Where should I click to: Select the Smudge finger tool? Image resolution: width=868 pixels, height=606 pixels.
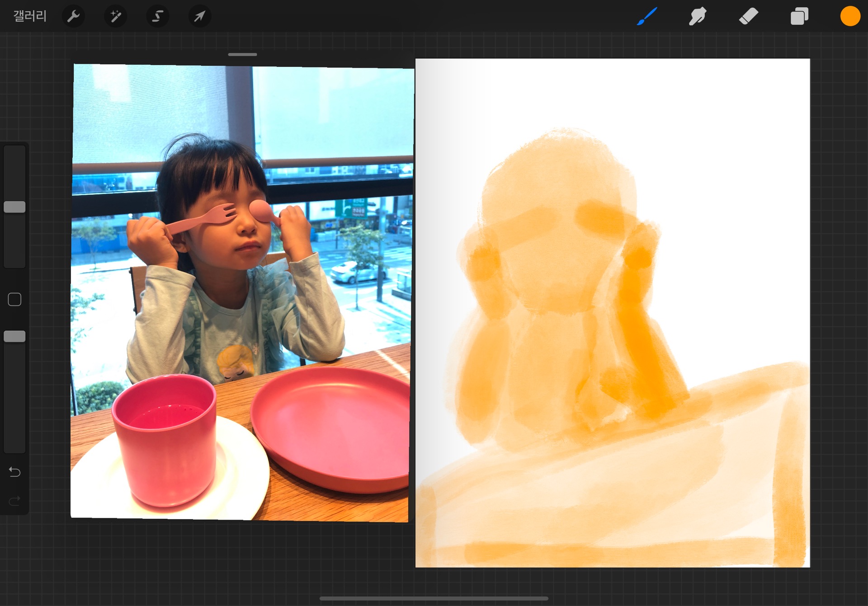coord(698,17)
